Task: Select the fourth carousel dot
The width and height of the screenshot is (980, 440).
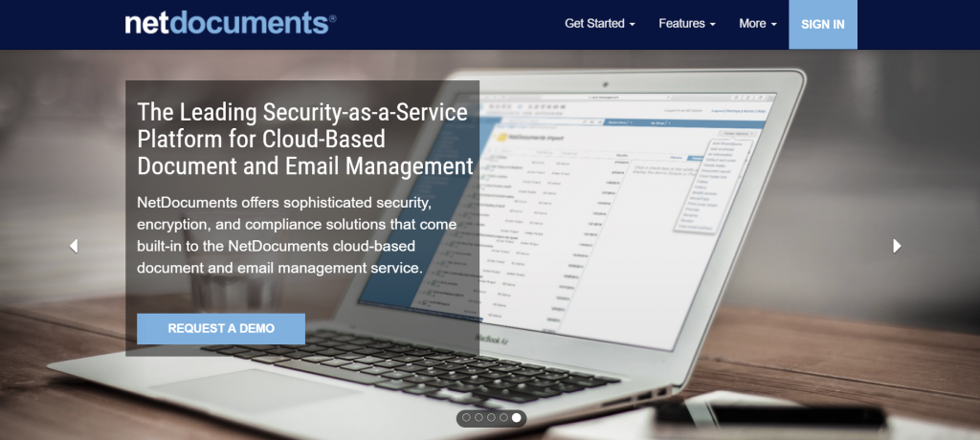Action: [x=503, y=417]
